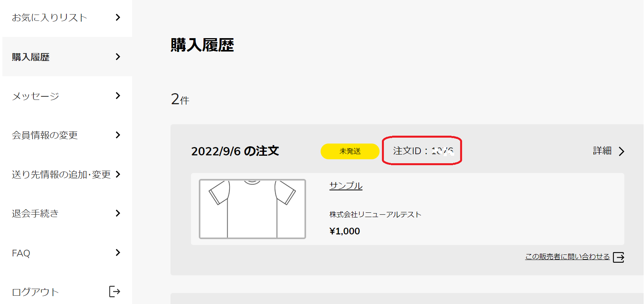The width and height of the screenshot is (644, 304).
Task: Expand order details via 詳細 chevron
Action: [x=621, y=151]
